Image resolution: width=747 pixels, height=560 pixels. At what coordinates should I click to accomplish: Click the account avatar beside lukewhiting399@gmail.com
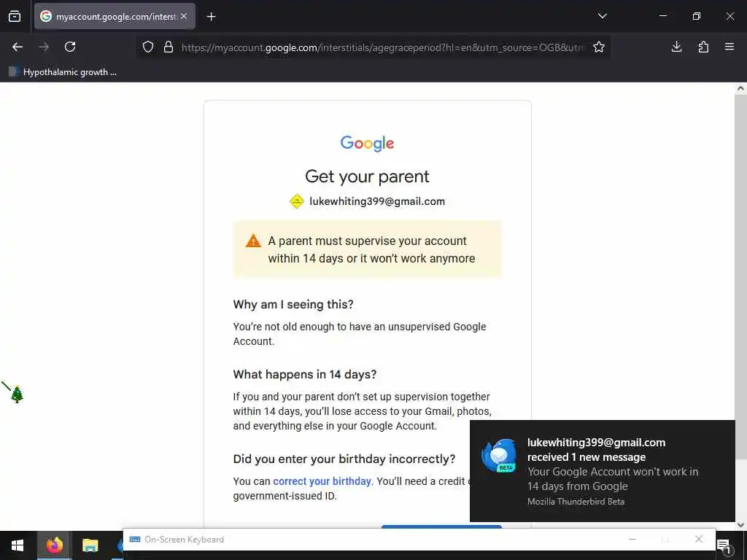(297, 201)
